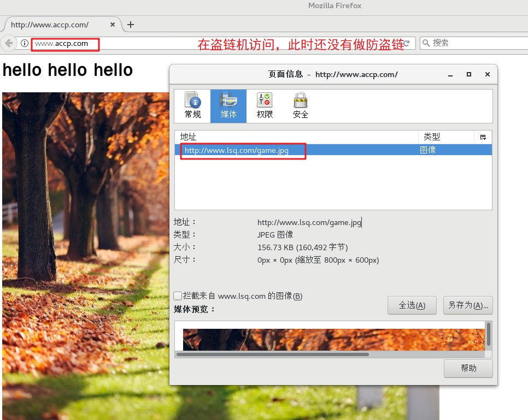Click the autumn trees image on the webpage
The image size is (528, 420).
click(85, 256)
